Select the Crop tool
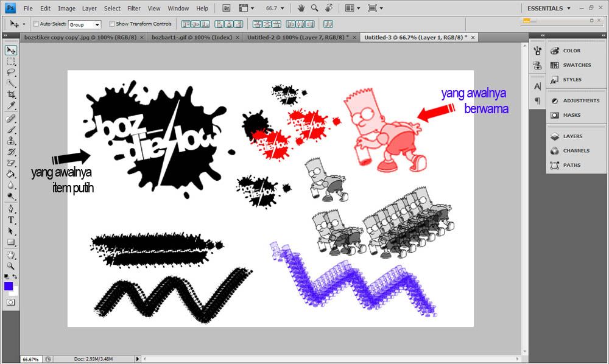The height and width of the screenshot is (364, 609). [10, 95]
